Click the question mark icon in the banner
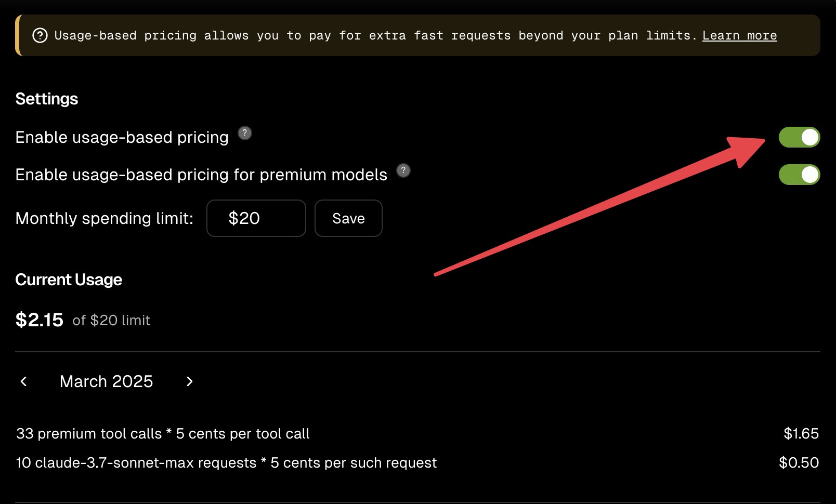This screenshot has width=836, height=504. click(40, 35)
